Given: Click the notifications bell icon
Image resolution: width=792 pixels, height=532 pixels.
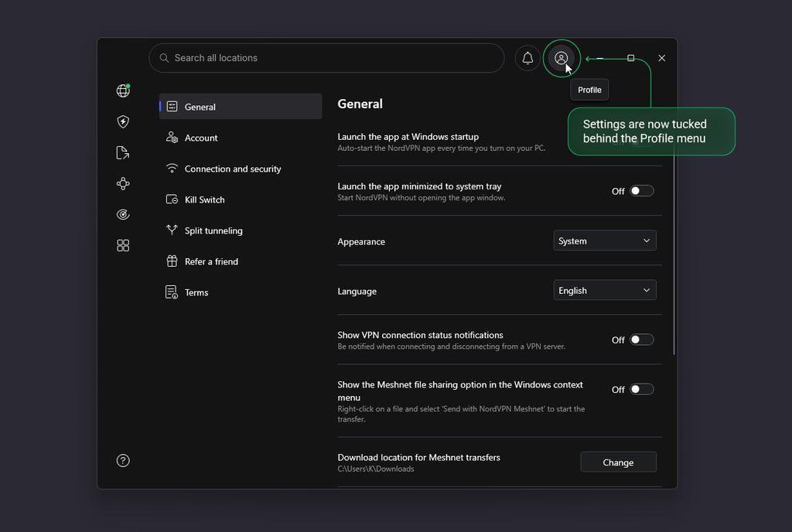Looking at the screenshot, I should point(527,58).
